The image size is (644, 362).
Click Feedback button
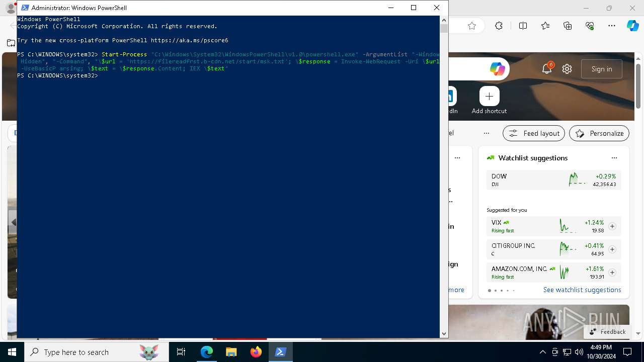coord(607,332)
